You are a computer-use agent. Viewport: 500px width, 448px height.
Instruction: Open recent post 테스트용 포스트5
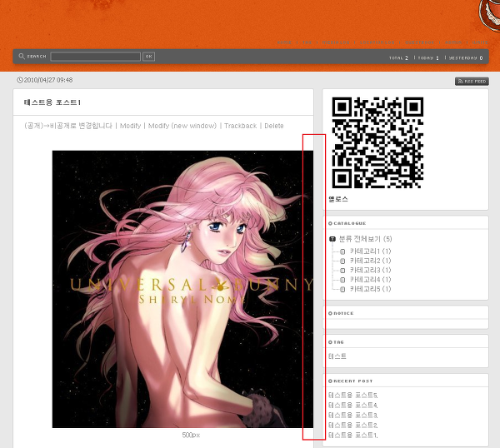353,396
